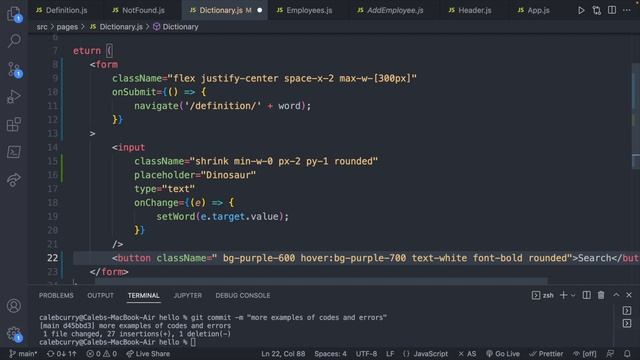Open the Source Control view
640x360 pixels.
click(15, 69)
